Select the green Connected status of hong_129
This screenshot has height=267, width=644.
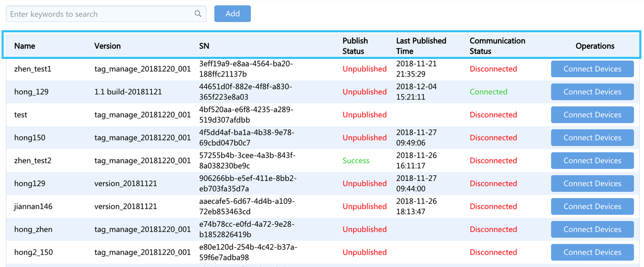(489, 92)
